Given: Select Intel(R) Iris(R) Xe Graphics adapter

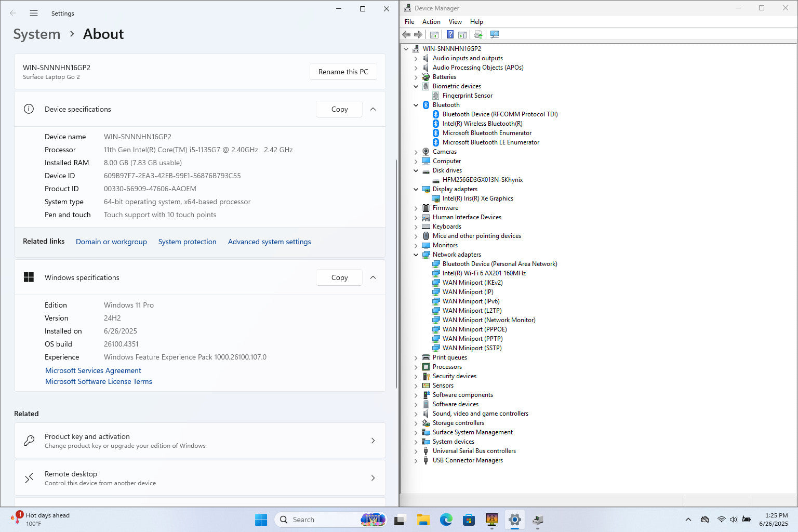Looking at the screenshot, I should pyautogui.click(x=477, y=198).
